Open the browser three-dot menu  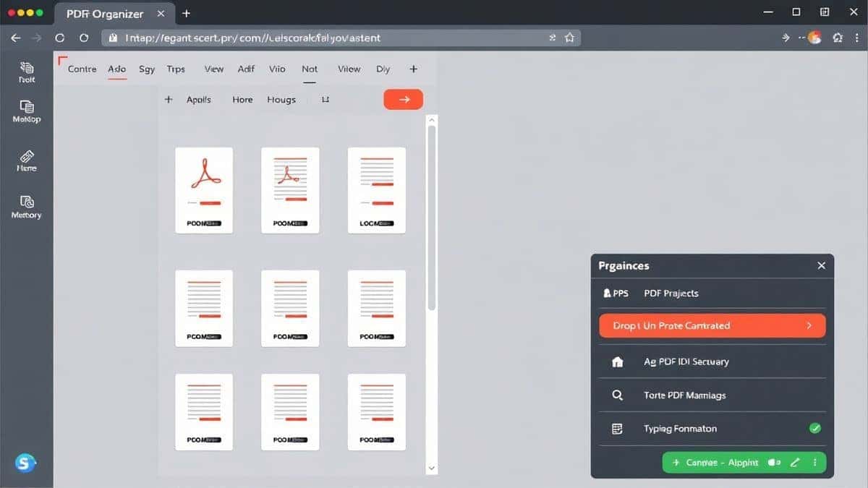pos(856,38)
